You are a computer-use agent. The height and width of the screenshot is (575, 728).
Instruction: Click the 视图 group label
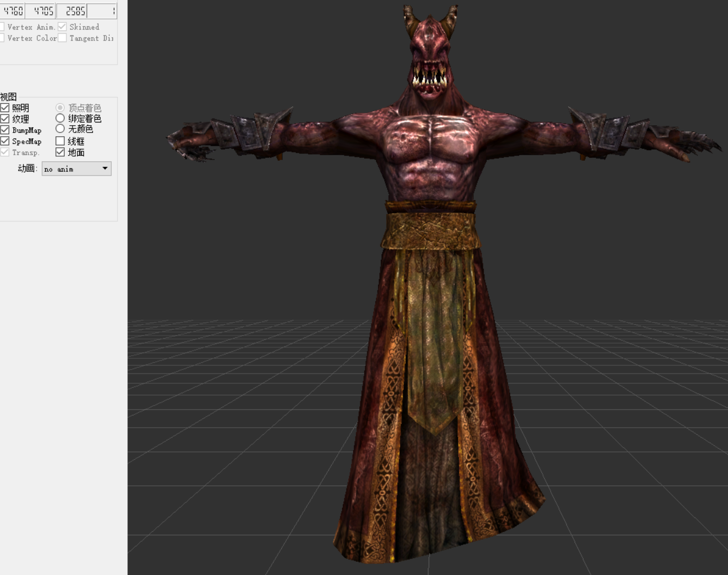click(x=8, y=96)
